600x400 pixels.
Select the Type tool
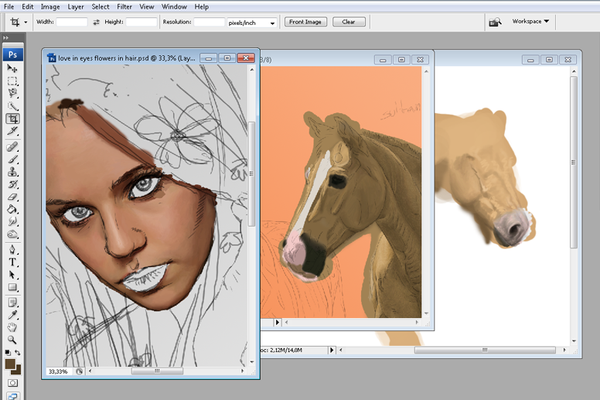pyautogui.click(x=12, y=263)
